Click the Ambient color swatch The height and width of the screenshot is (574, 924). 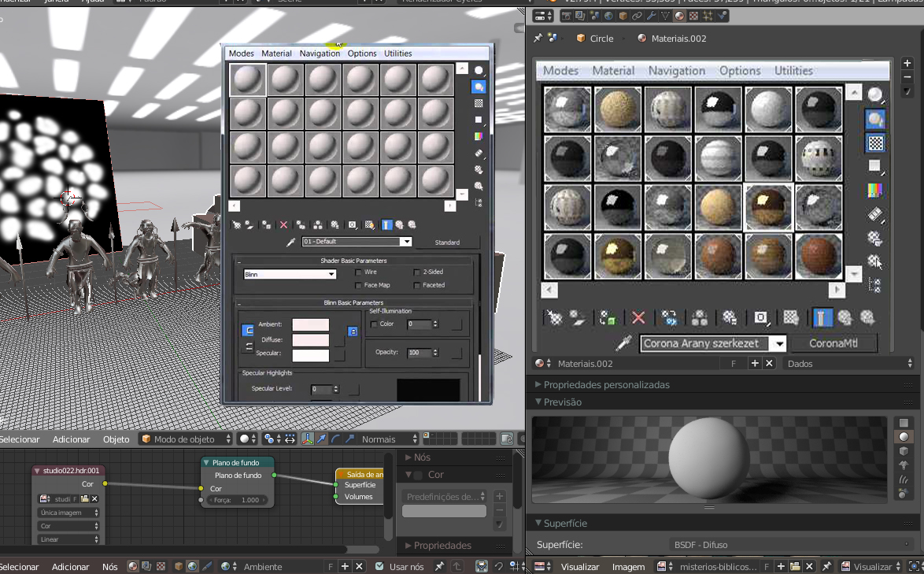coord(311,324)
